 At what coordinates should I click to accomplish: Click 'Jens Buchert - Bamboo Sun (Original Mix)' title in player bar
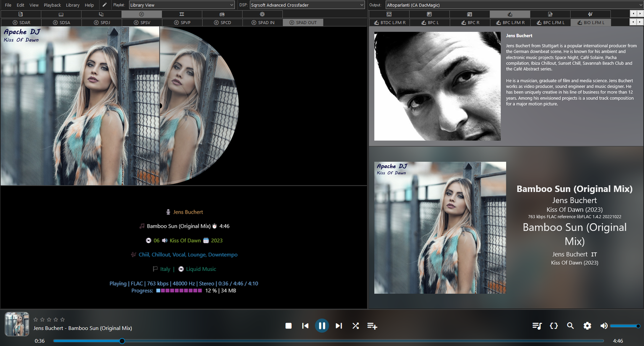pyautogui.click(x=83, y=328)
